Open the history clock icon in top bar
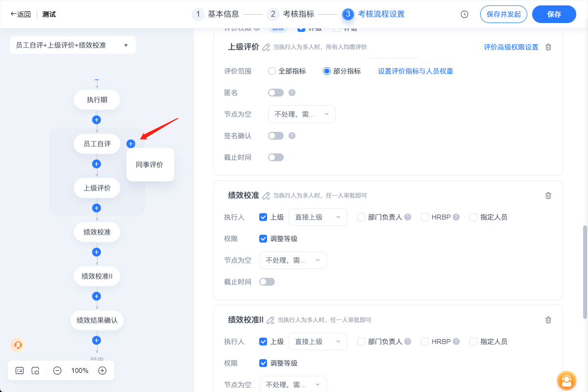The image size is (588, 392). tap(464, 14)
